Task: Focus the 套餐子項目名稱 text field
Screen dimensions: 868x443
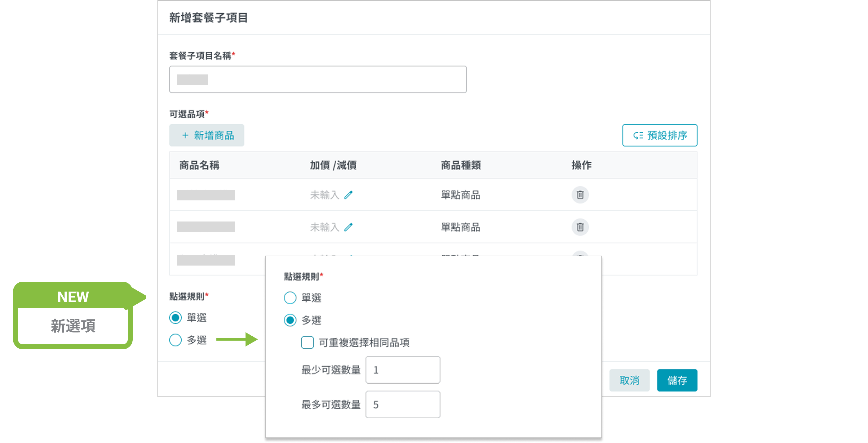Action: pyautogui.click(x=317, y=79)
